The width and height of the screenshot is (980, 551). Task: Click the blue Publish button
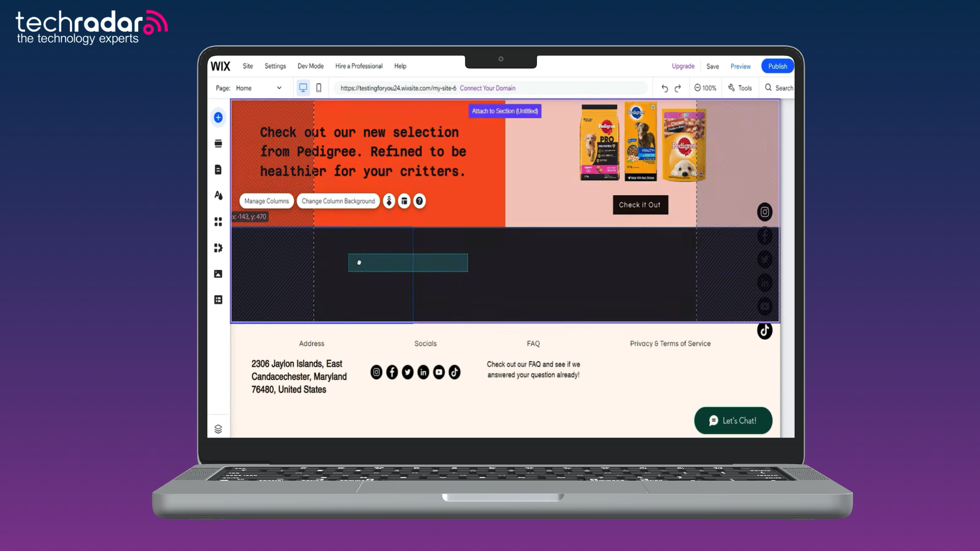tap(777, 66)
